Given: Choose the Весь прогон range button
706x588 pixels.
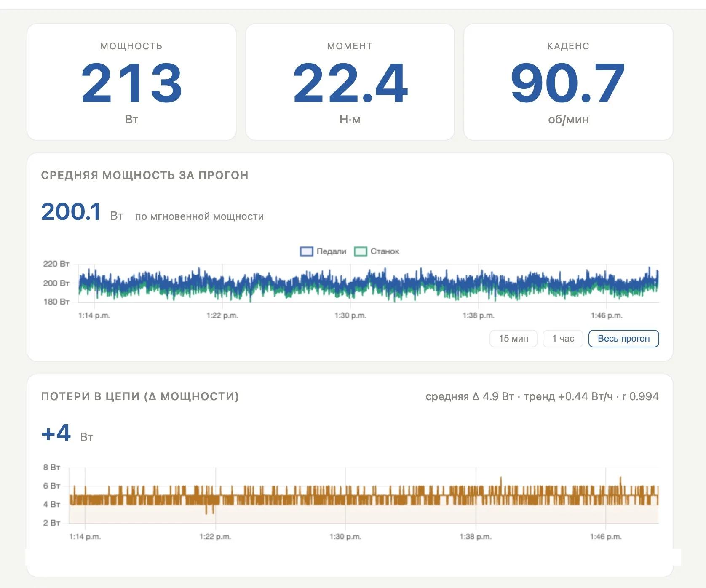Looking at the screenshot, I should [623, 339].
